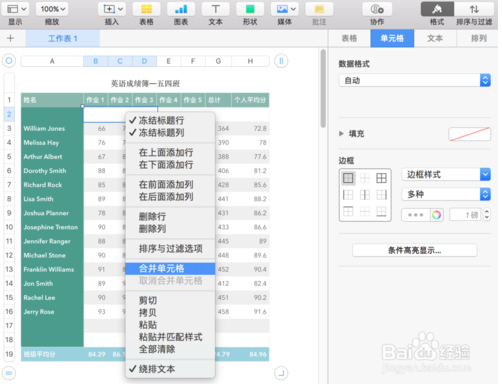Choose 删除行 from context menu
This screenshot has height=384, width=502.
tap(170, 216)
